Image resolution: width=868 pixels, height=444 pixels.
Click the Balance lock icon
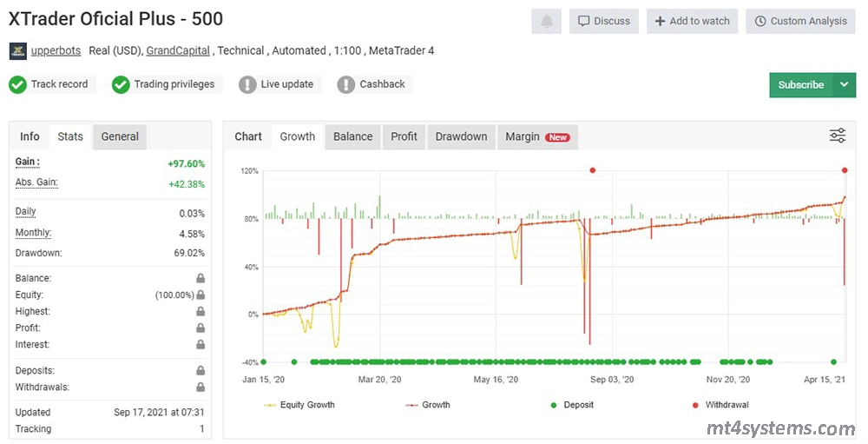201,278
